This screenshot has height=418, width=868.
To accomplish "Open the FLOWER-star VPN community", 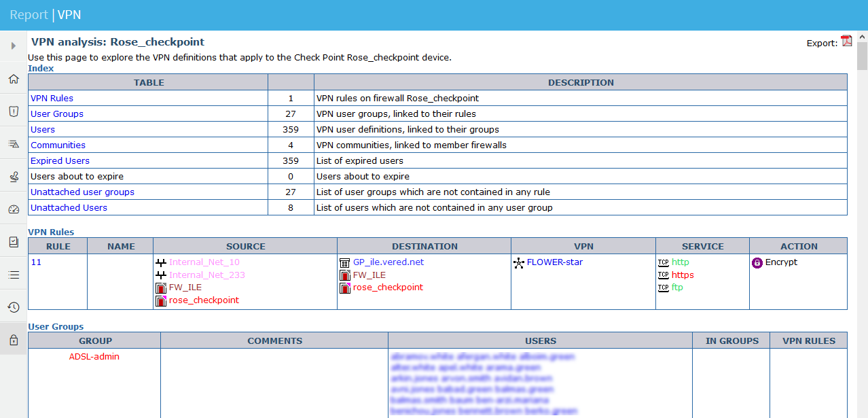I will tap(554, 262).
